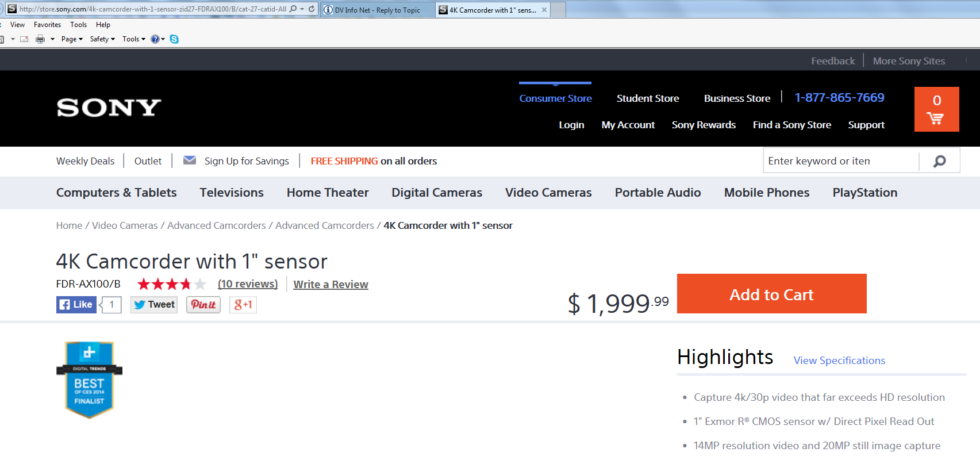The image size is (980, 456).
Task: Open the Tools dropdown in command bar
Action: (134, 39)
